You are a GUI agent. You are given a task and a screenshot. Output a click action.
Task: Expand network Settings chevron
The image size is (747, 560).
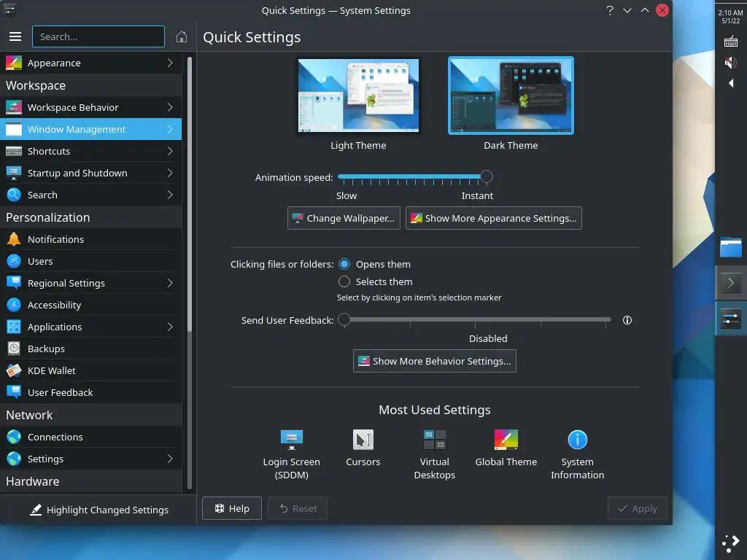[170, 459]
